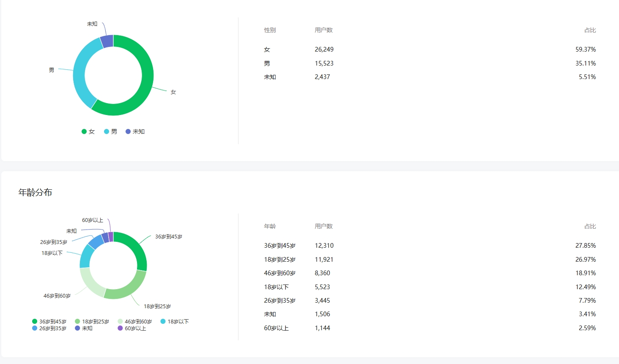Click the 年龄分布 section title

coord(35,192)
